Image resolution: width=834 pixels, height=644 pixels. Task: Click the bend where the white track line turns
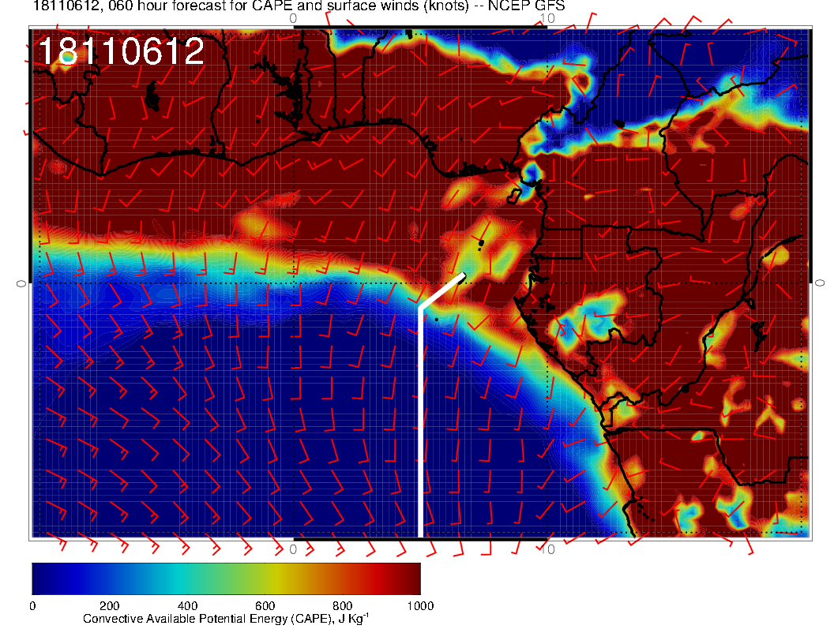tap(420, 308)
